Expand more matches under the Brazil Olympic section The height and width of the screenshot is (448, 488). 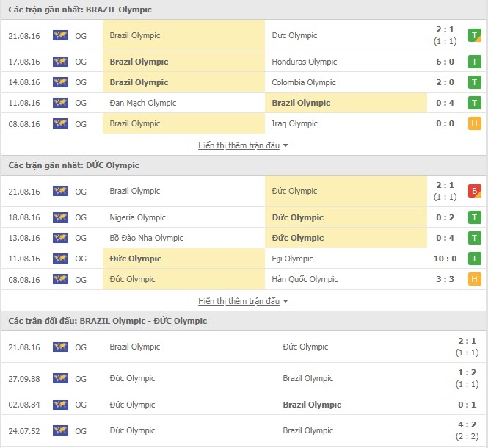tap(238, 145)
